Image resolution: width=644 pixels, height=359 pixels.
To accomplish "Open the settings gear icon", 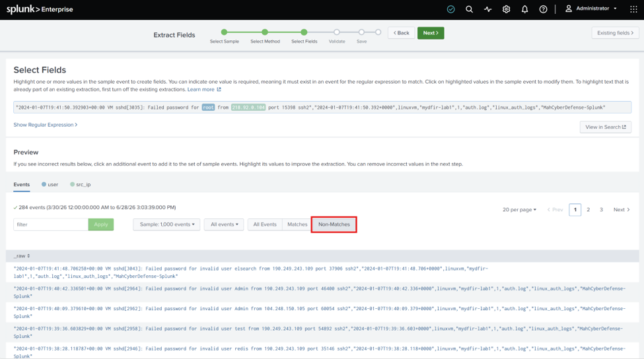I will [x=506, y=9].
